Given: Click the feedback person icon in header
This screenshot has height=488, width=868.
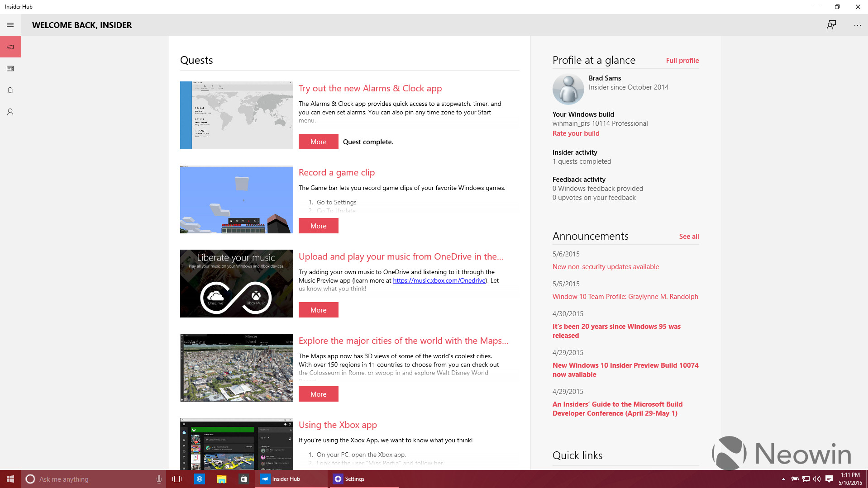Looking at the screenshot, I should point(831,25).
